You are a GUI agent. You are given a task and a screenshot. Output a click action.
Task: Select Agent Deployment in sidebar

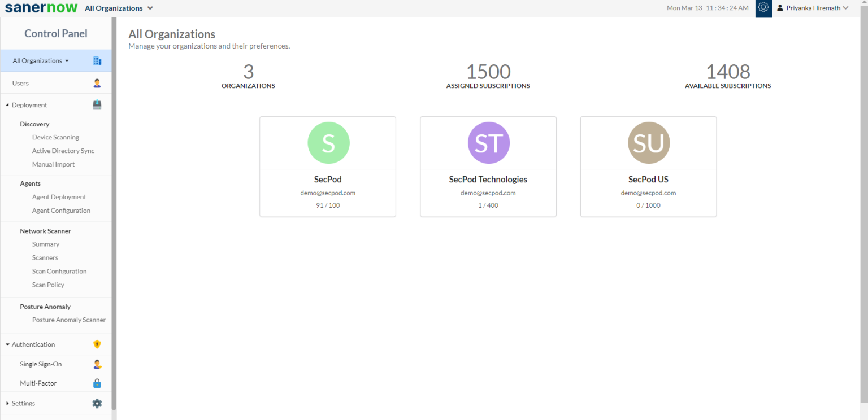coord(59,197)
